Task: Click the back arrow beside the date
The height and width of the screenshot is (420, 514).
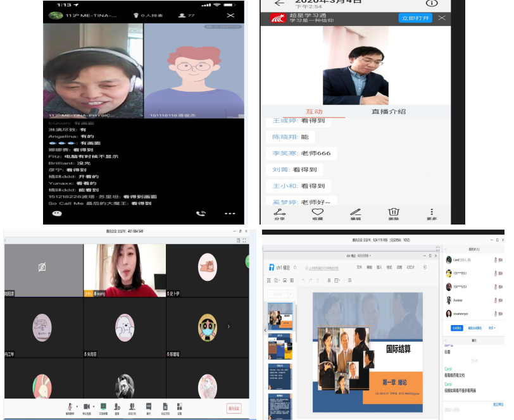Action: tap(279, 3)
